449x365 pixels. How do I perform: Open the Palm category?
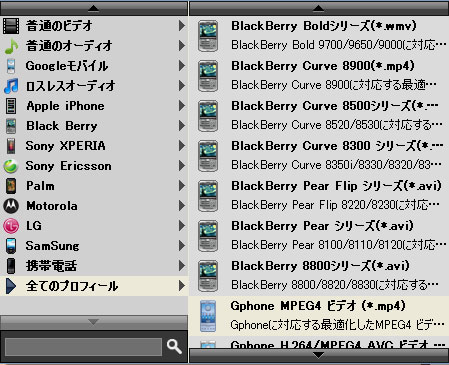94,186
